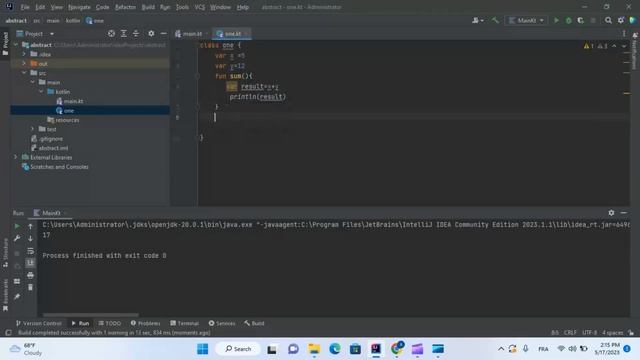Screen dimensions: 640x360
Task: Collapse all in Project panel
Action: pos(136,33)
